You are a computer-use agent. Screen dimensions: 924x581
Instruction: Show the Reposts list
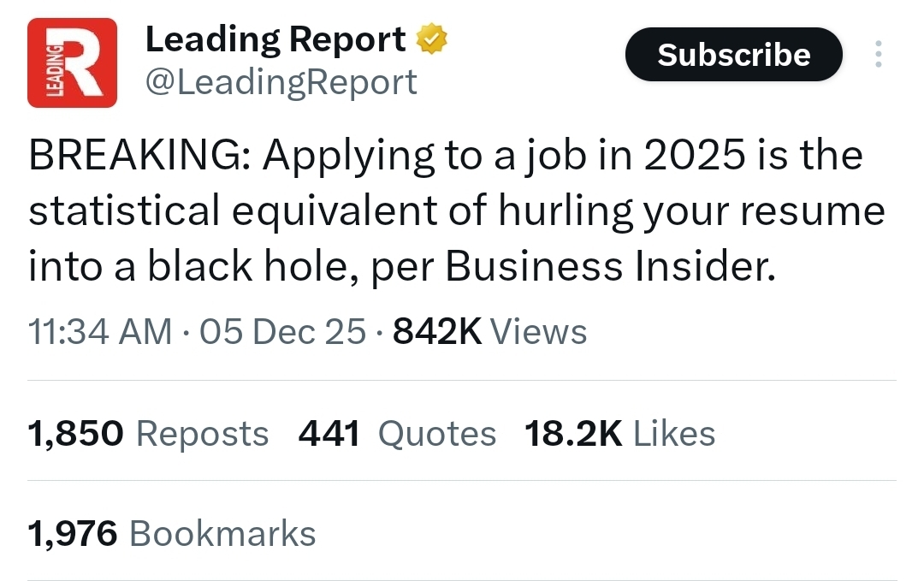coord(203,434)
